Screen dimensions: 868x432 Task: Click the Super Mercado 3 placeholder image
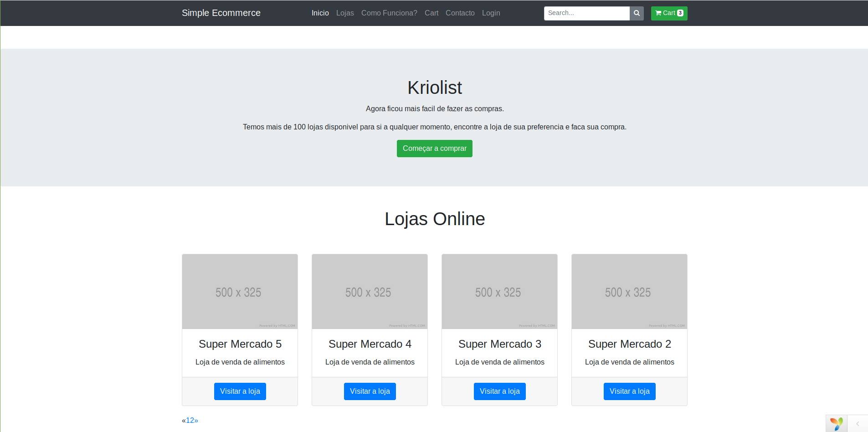click(x=500, y=292)
